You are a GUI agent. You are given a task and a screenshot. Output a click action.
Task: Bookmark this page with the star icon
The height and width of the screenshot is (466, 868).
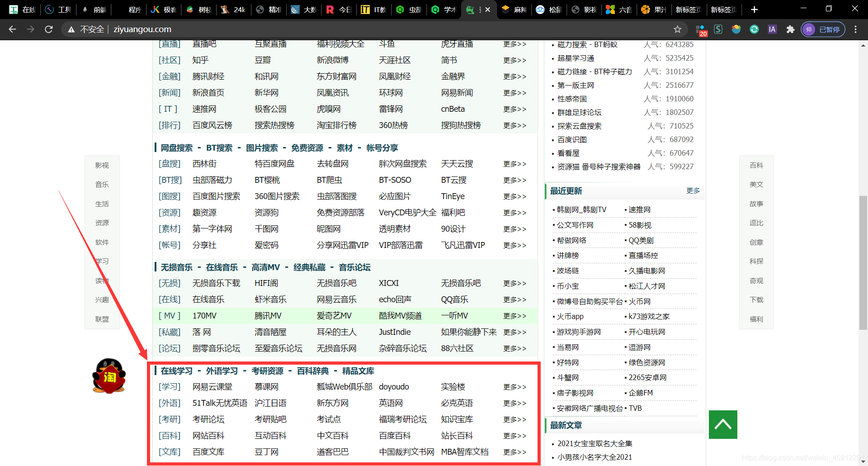(x=677, y=29)
